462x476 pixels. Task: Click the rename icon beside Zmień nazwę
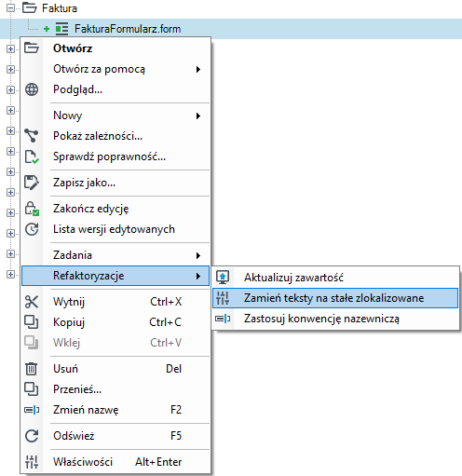tap(32, 410)
